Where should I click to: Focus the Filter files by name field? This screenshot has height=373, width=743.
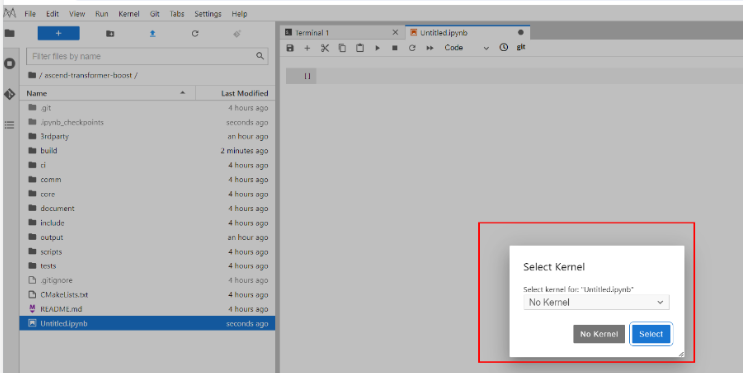(x=147, y=56)
